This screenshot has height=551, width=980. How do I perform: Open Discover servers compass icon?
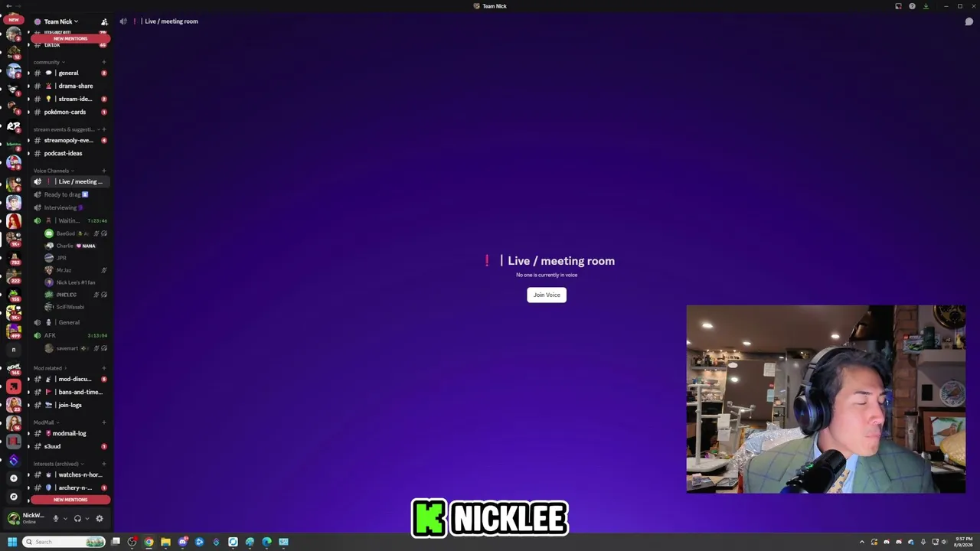point(13,497)
